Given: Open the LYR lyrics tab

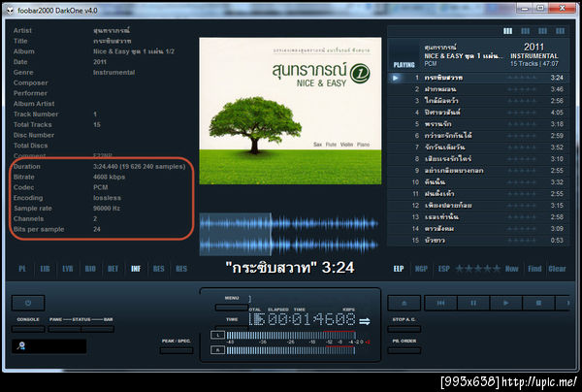Looking at the screenshot, I should [68, 269].
